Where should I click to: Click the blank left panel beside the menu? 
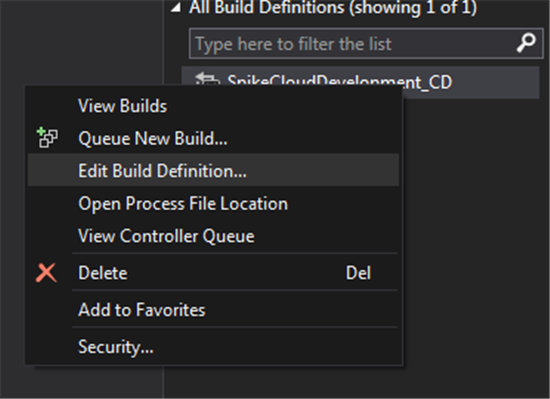click(x=81, y=42)
